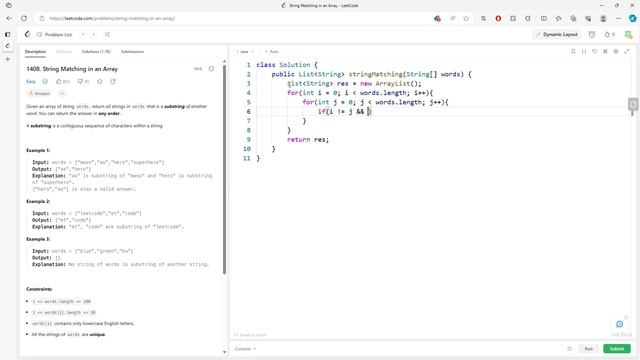The image size is (640, 360).
Task: Click the description panel scrollbar
Action: 224,169
